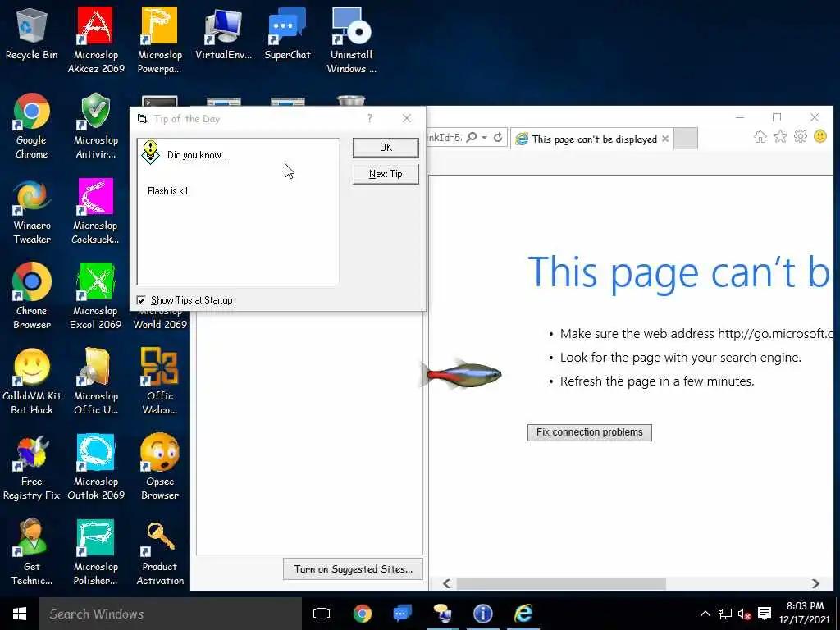Open Microslop Akkcez 2069 shortcut

tap(96, 40)
